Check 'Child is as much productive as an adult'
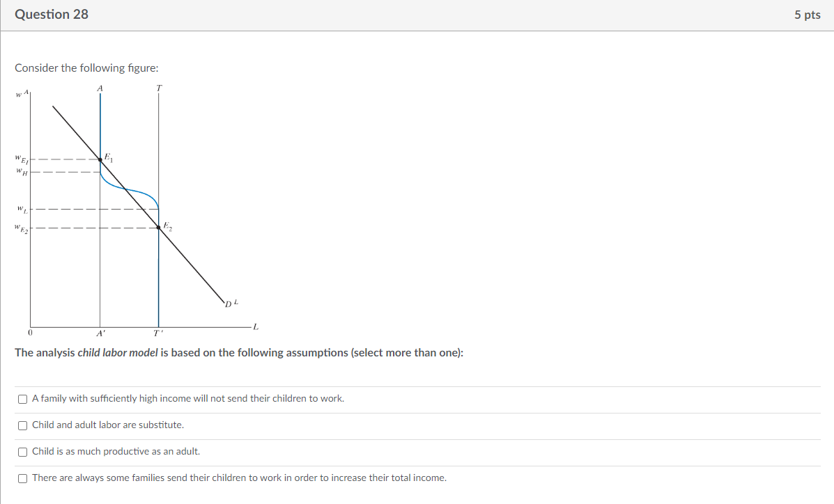Screen dimensions: 834x504 22,451
